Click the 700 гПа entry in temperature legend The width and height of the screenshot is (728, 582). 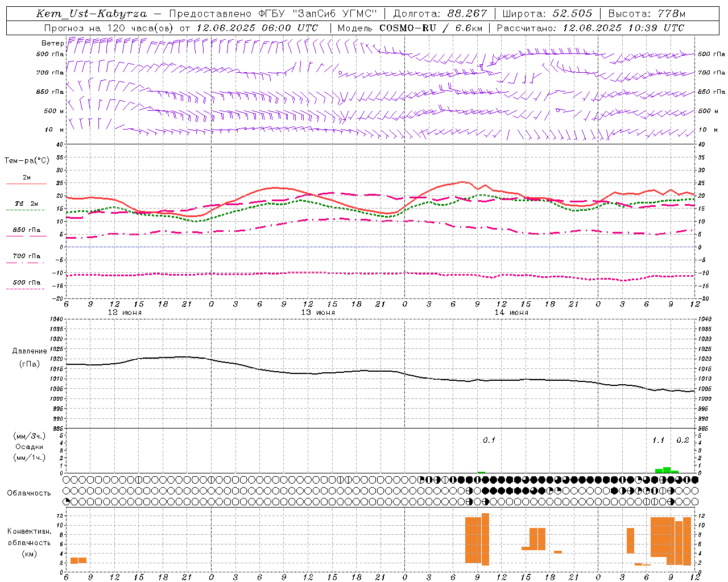[x=27, y=256]
